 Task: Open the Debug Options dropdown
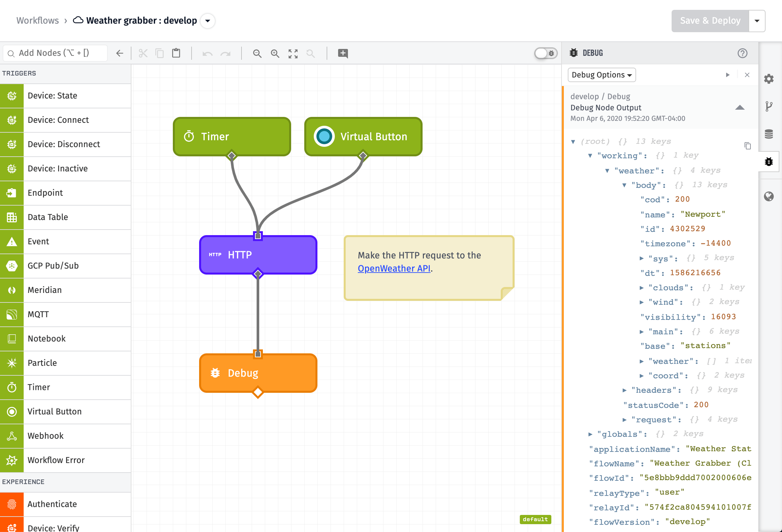coord(602,75)
